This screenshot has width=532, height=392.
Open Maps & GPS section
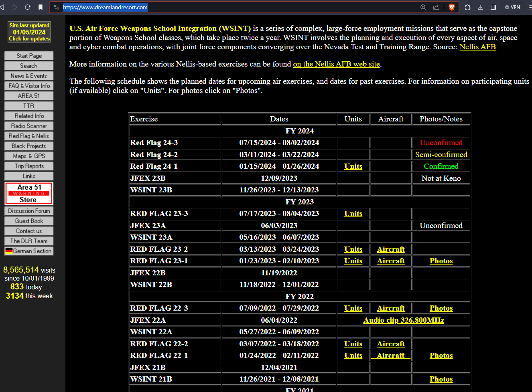point(29,156)
